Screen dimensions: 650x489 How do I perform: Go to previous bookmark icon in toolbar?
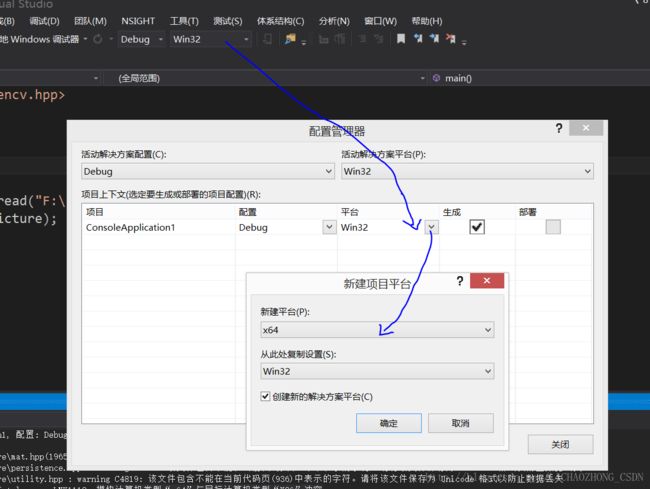(x=418, y=39)
